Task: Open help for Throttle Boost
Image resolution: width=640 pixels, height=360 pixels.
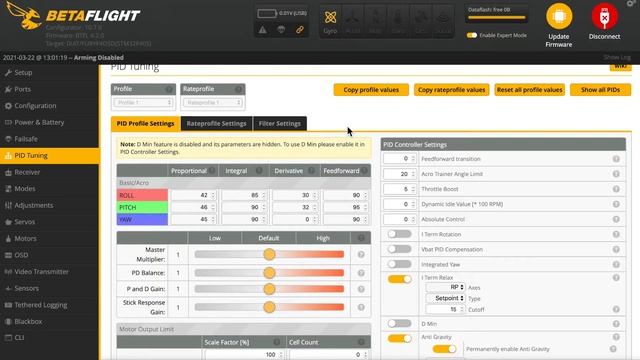Action: pos(616,189)
